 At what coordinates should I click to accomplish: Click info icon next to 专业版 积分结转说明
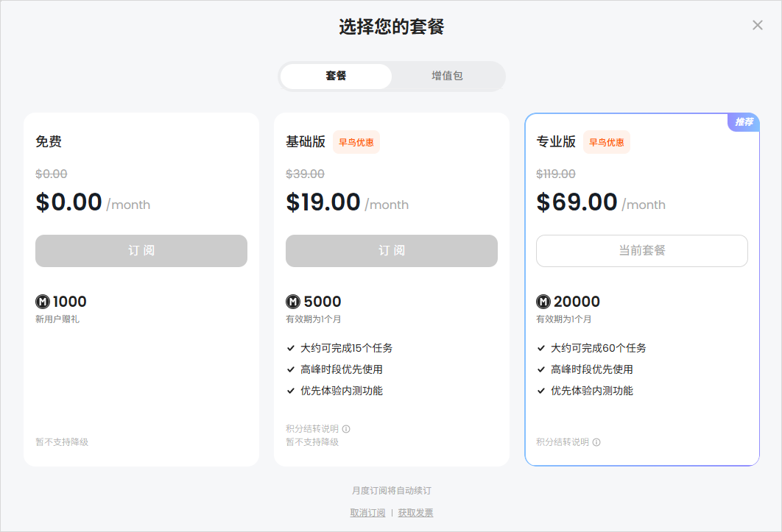pyautogui.click(x=596, y=441)
